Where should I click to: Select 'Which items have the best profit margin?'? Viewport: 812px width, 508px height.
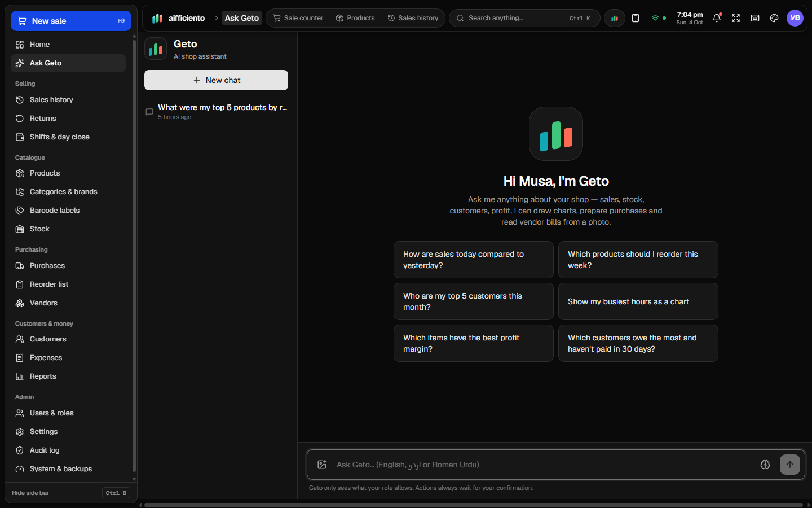(474, 343)
